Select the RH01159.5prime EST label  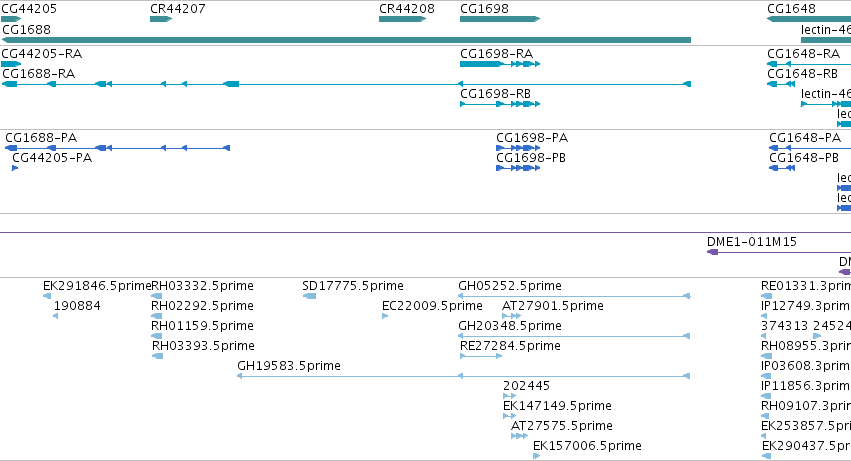point(202,326)
